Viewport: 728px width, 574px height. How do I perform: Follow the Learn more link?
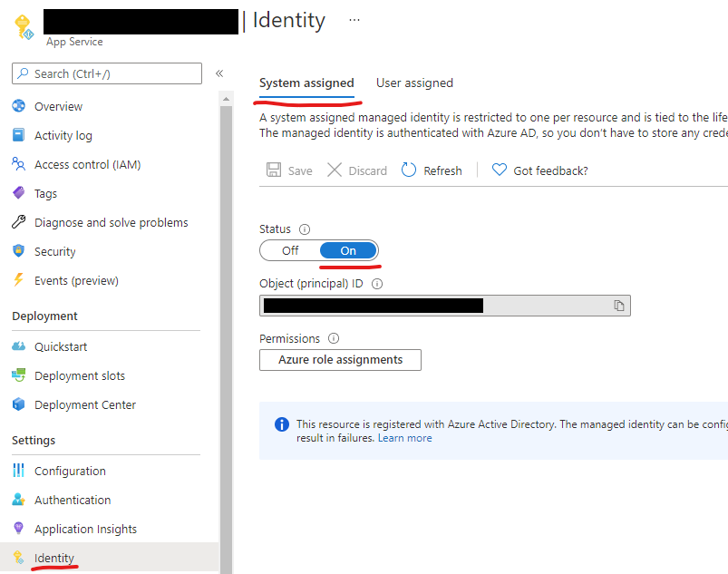pos(405,438)
